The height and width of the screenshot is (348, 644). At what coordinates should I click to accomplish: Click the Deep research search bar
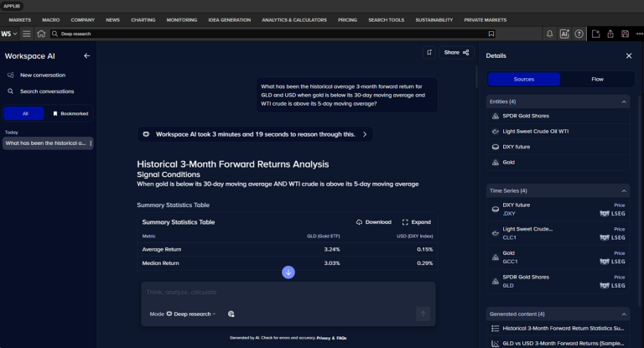click(271, 34)
